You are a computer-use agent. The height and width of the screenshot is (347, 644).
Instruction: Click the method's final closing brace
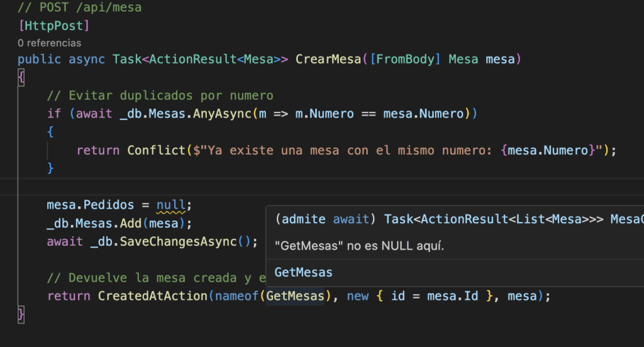[x=21, y=314]
